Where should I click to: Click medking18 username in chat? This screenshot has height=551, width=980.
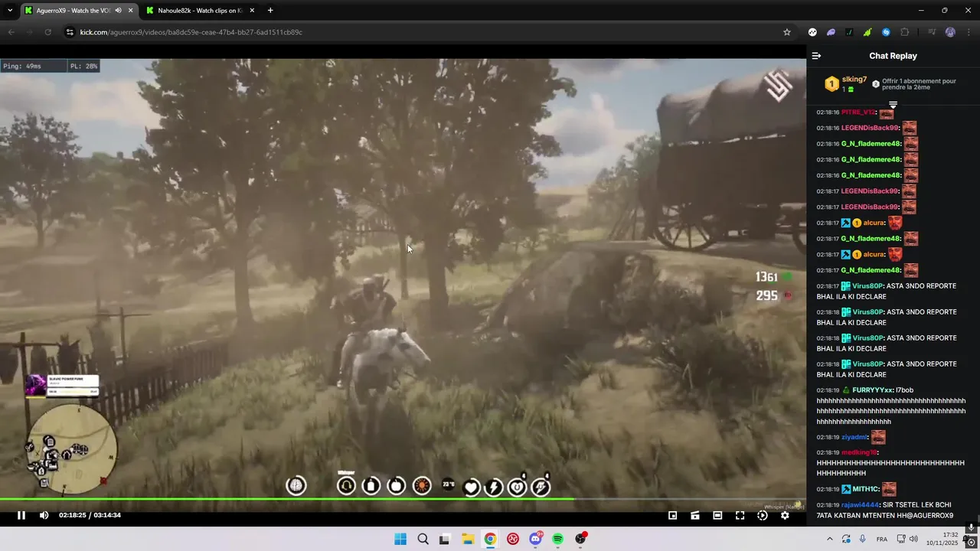pyautogui.click(x=859, y=452)
